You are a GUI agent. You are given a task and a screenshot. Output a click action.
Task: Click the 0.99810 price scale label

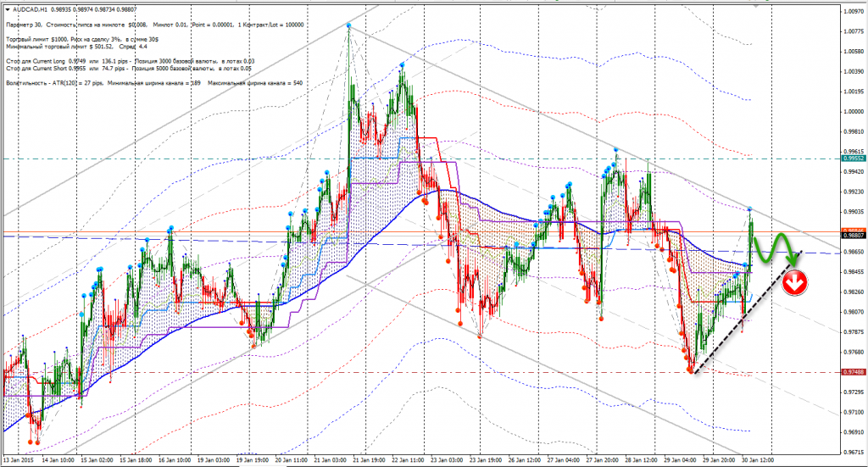pos(853,131)
